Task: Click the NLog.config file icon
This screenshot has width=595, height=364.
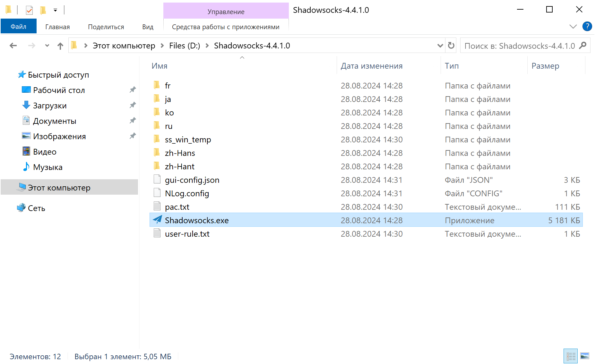Action: pos(157,193)
